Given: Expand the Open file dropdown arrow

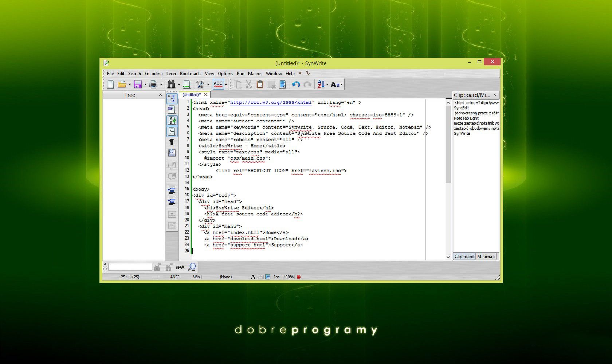Looking at the screenshot, I should pyautogui.click(x=129, y=85).
